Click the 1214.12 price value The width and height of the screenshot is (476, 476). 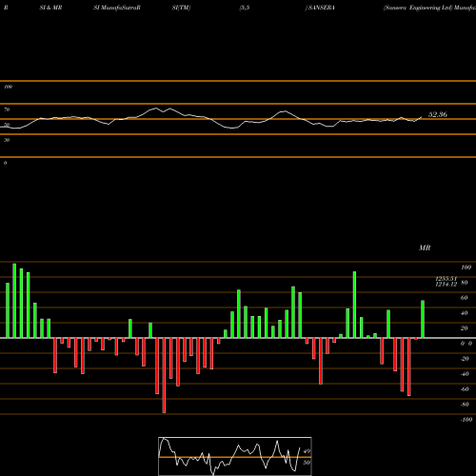click(x=446, y=285)
